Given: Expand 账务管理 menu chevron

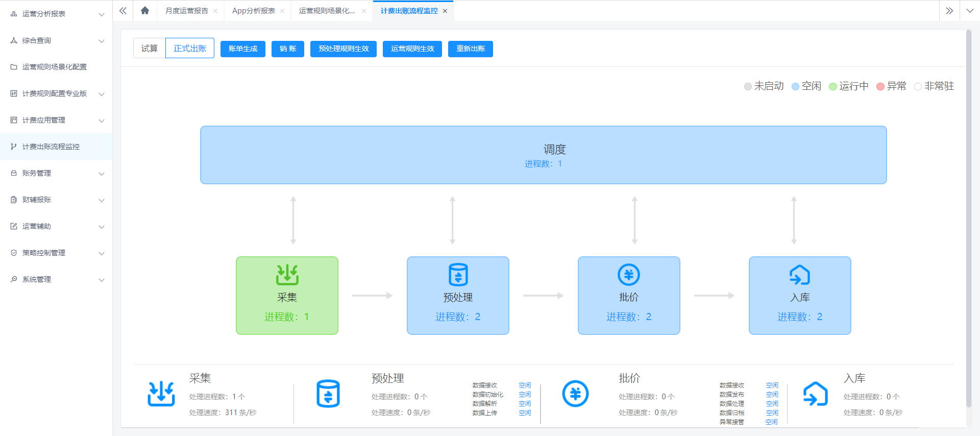Looking at the screenshot, I should click(x=102, y=174).
